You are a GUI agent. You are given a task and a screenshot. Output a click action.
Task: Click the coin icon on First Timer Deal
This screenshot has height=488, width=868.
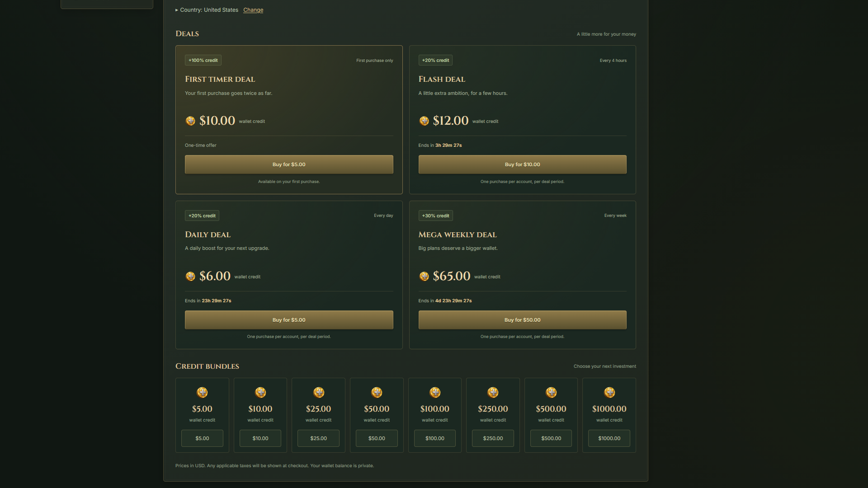coord(190,121)
